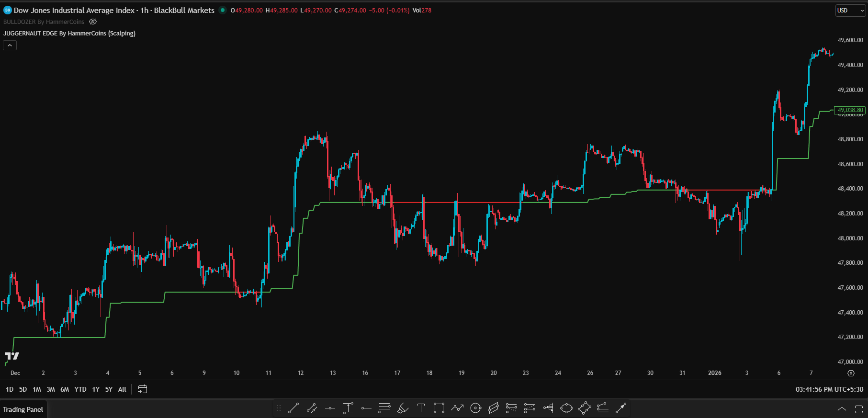
Task: Maximize the Trading Panel at bottom right
Action: tap(859, 409)
